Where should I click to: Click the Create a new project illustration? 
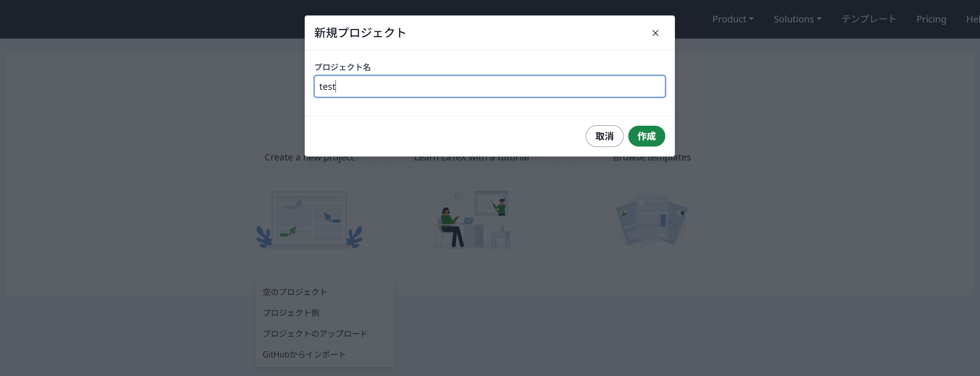309,219
